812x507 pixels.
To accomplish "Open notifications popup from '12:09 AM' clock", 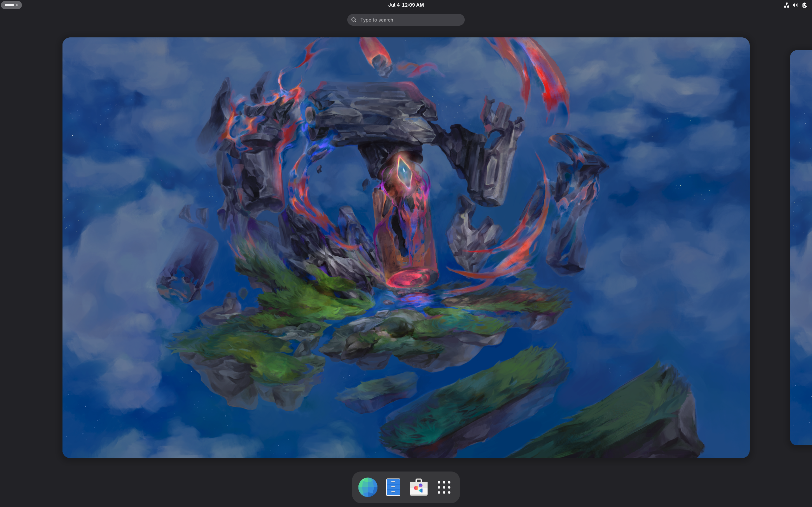I will point(413,5).
